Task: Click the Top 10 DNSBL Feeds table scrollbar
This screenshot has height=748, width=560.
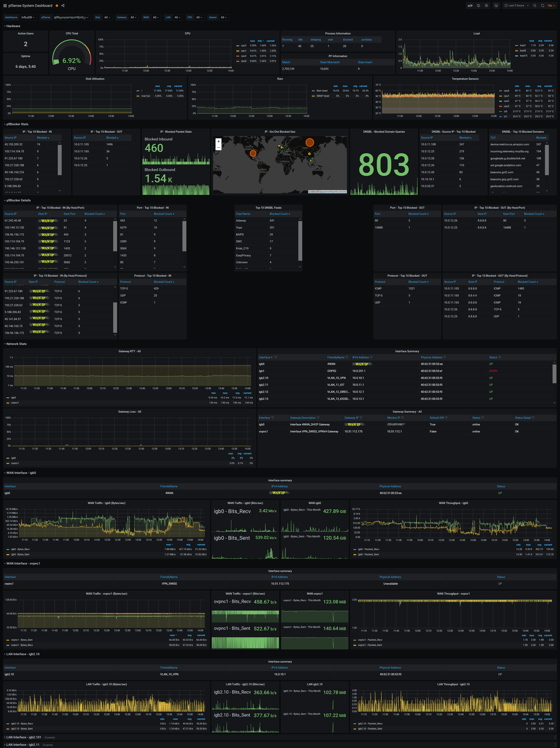Action: [x=300, y=241]
